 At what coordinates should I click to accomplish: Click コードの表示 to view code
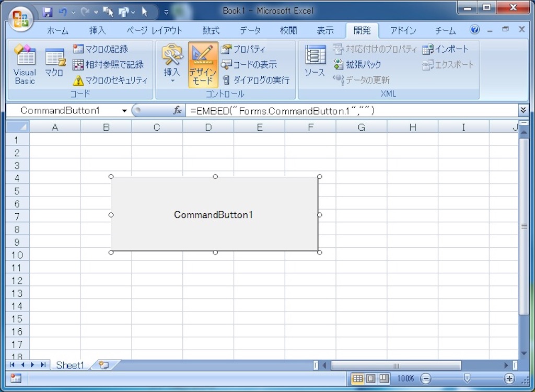(249, 64)
